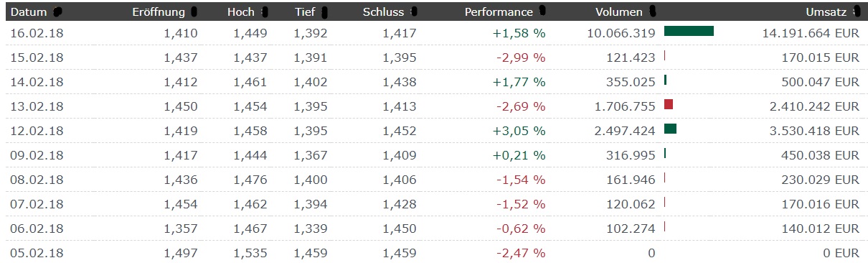The height and width of the screenshot is (263, 868).
Task: Click the Umsatz column sort icon
Action: tap(857, 12)
